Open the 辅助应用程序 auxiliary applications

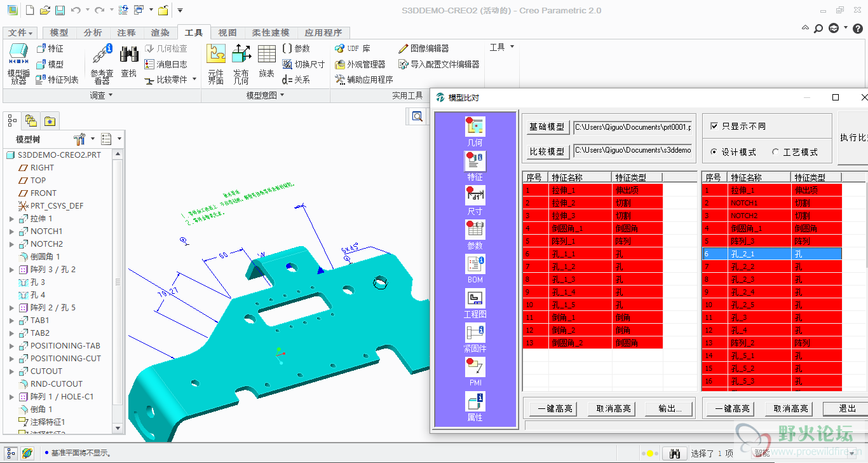[x=364, y=79]
